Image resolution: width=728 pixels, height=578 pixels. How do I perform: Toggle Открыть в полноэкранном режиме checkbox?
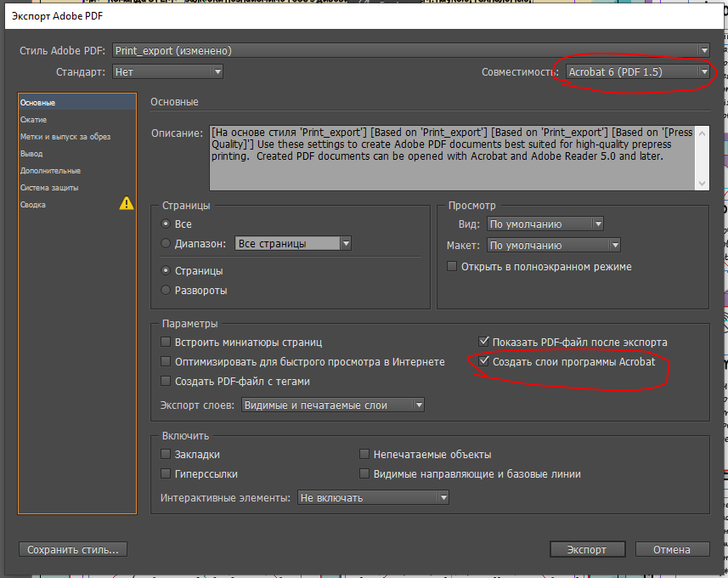click(451, 267)
